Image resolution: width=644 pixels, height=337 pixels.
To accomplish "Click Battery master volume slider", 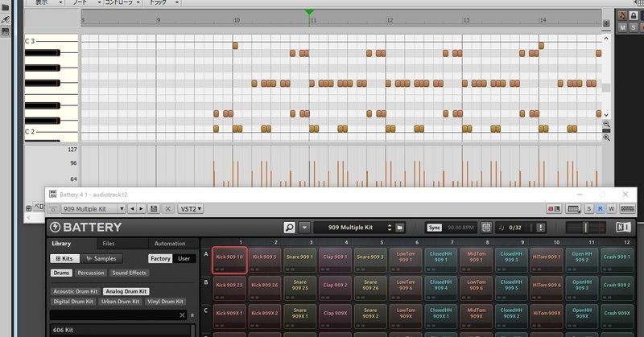I will click(x=586, y=227).
